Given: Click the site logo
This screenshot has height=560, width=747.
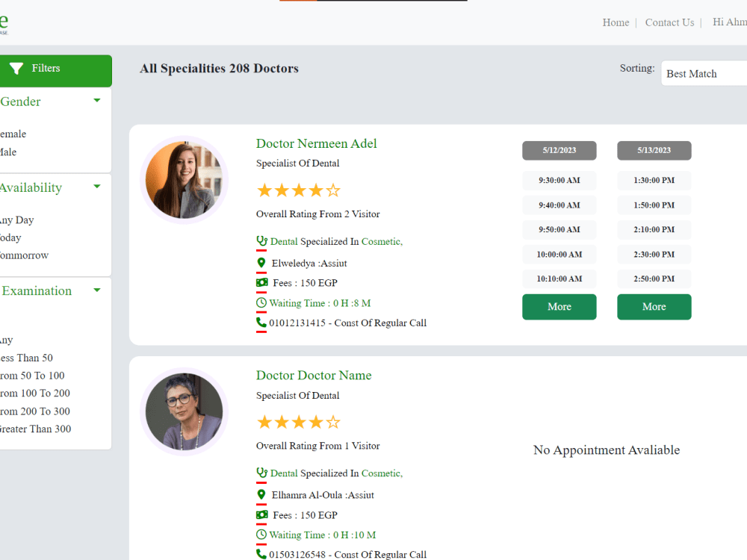Looking at the screenshot, I should coord(4,23).
